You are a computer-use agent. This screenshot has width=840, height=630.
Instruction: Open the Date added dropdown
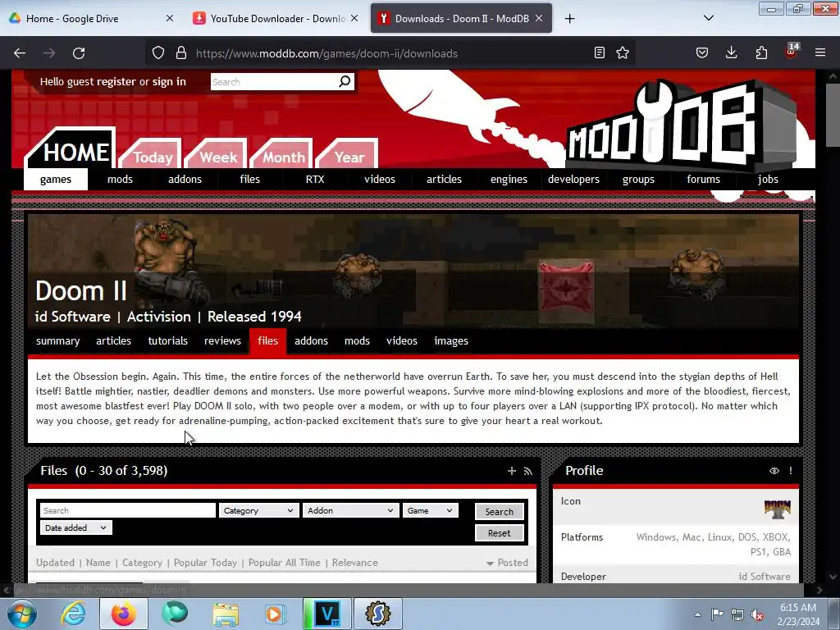[x=76, y=527]
